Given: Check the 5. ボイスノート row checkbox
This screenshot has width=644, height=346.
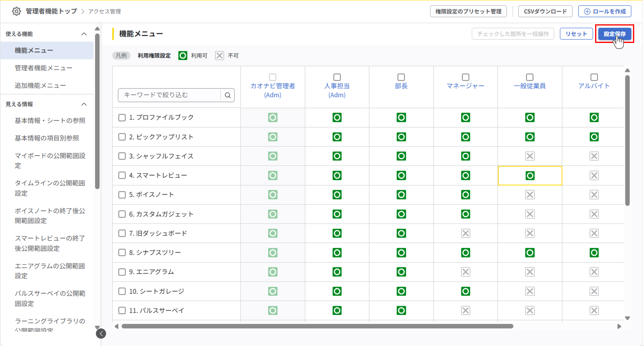Looking at the screenshot, I should pos(122,195).
